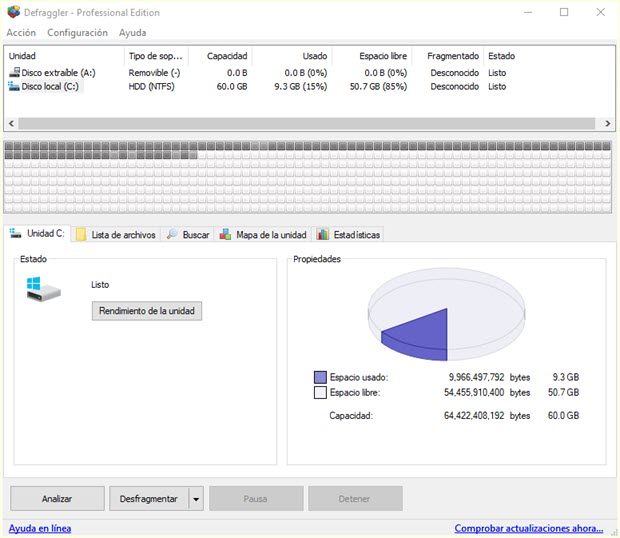Screen dimensions: 620x538
Task: Maximize the Defraggler window
Action: click(564, 12)
